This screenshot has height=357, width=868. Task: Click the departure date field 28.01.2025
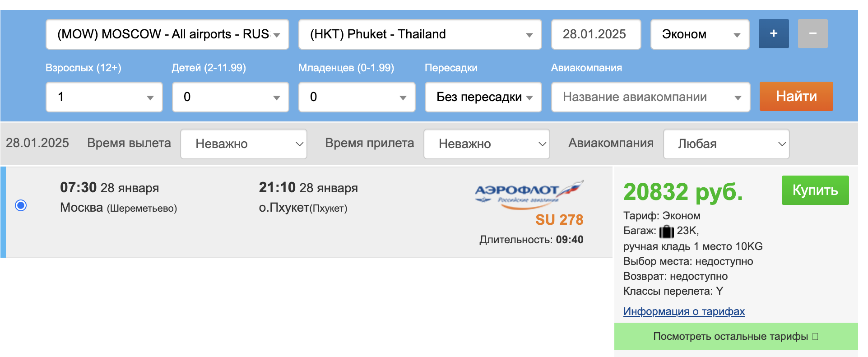coord(596,34)
